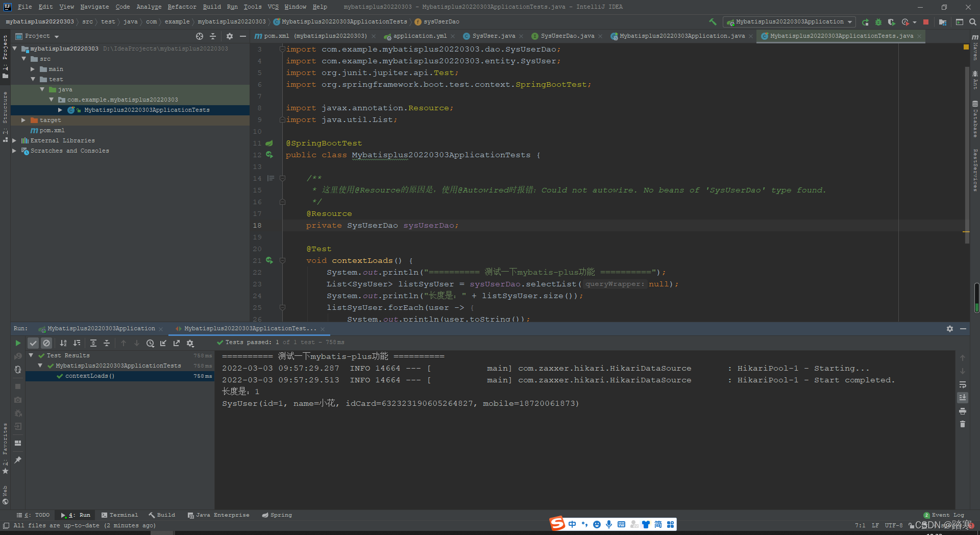The image size is (980, 535).
Task: Open the Java Enterprise tool window
Action: [218, 515]
